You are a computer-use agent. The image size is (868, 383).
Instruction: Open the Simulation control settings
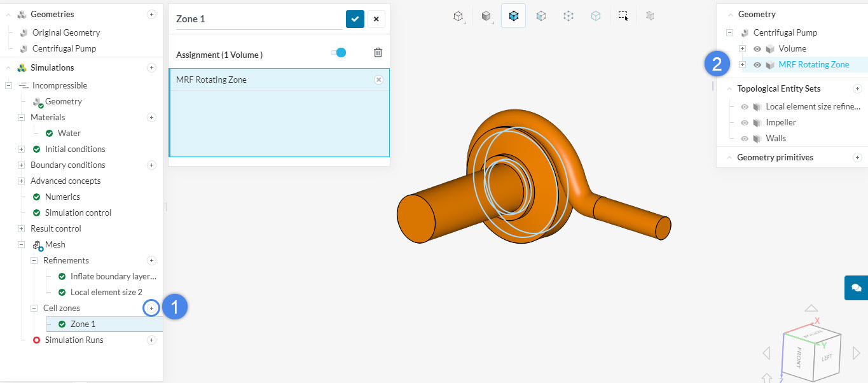click(x=78, y=212)
